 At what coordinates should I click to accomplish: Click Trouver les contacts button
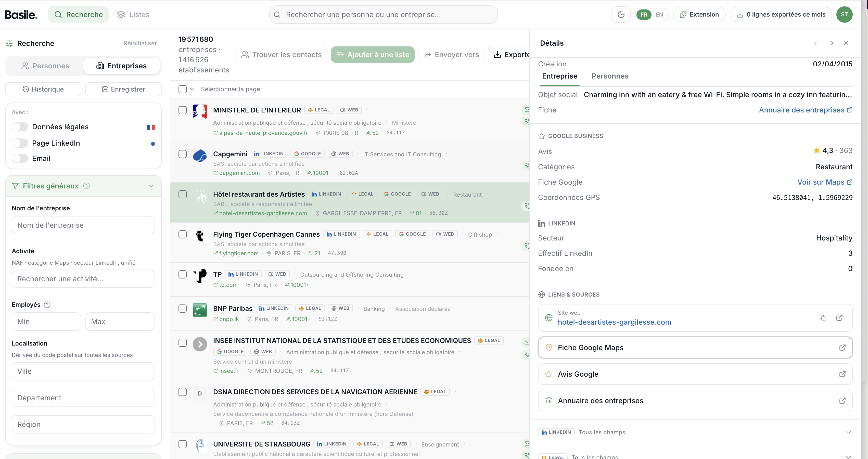click(x=281, y=55)
